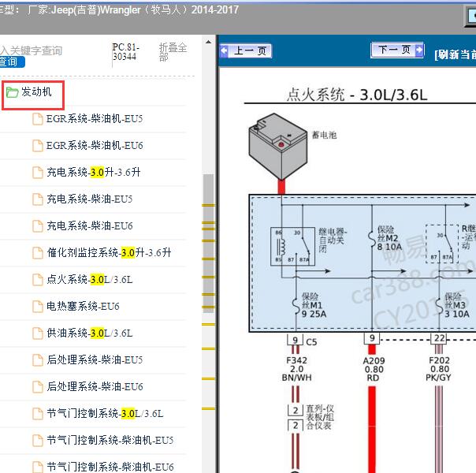The width and height of the screenshot is (476, 473).
Task: Click page icon beside 充电系统-柴油-EU6
Action: (38, 226)
